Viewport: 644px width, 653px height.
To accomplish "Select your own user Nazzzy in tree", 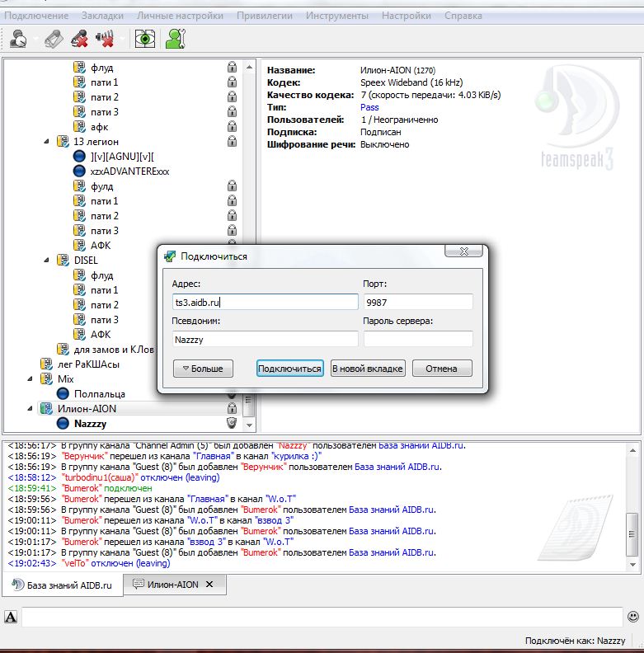I will (91, 424).
